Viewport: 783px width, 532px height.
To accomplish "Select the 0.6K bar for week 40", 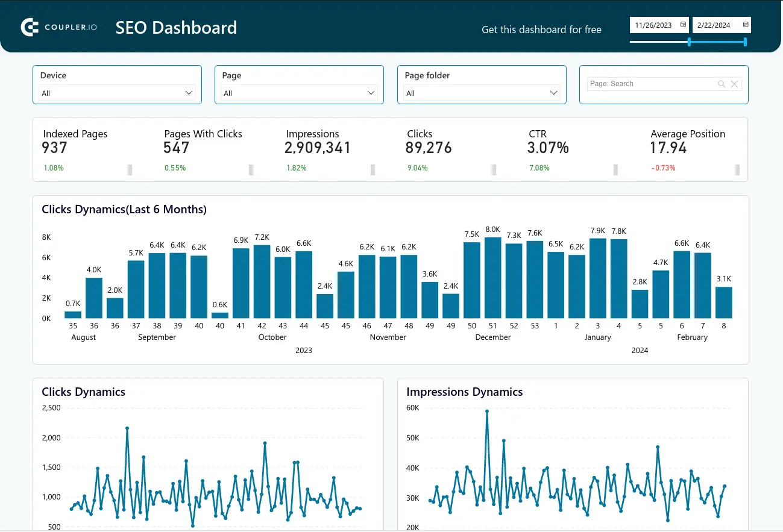I will [x=220, y=315].
